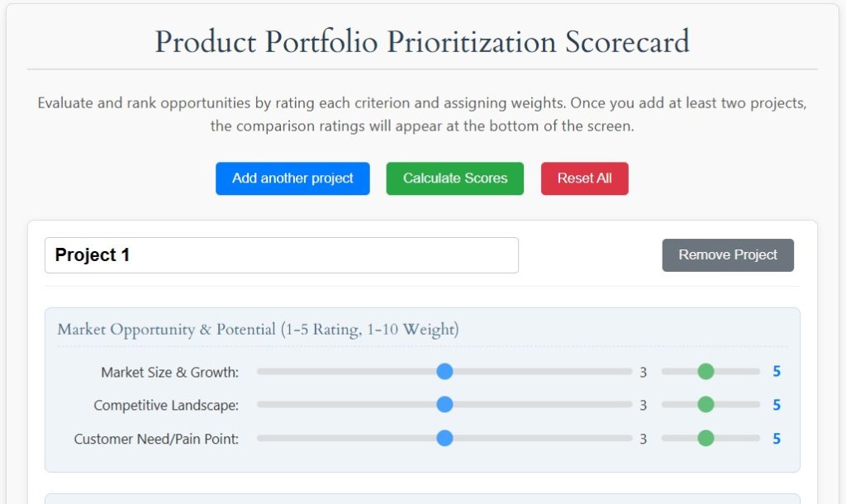846x504 pixels.
Task: Click the weight value 5 for Competitive Landscape
Action: coord(777,405)
